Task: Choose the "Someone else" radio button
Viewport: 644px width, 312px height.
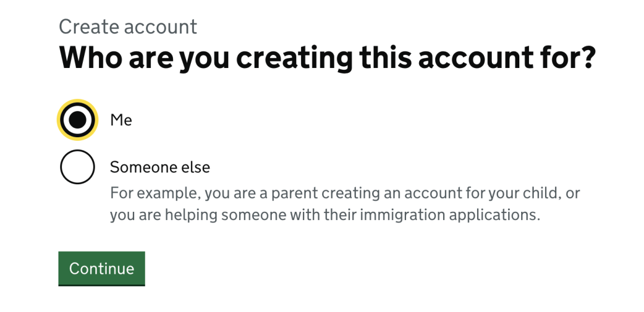Action: (78, 167)
